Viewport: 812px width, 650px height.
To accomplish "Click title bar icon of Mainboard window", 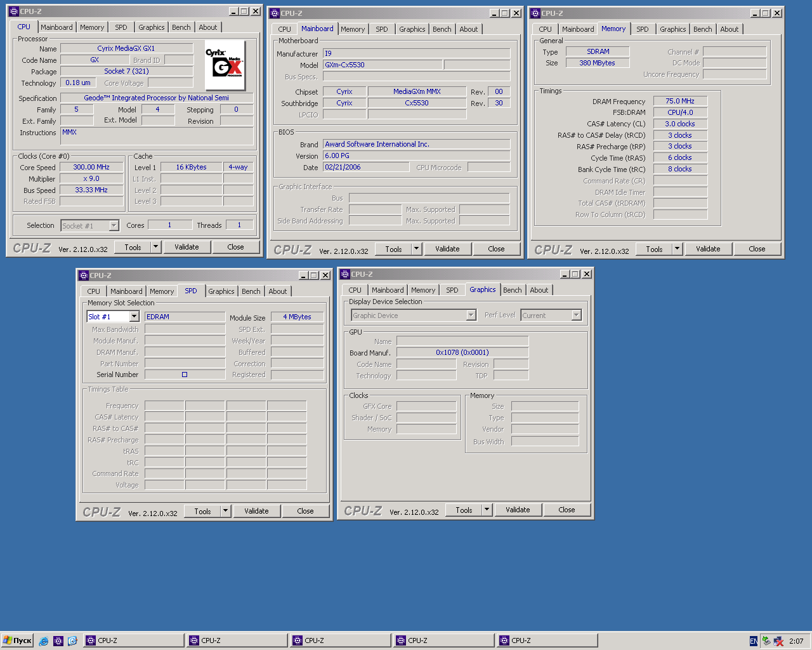I will click(275, 13).
